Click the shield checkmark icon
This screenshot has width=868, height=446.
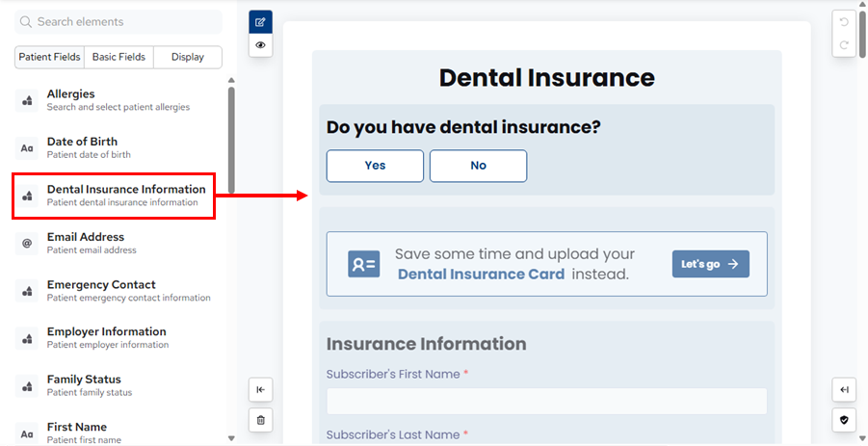point(844,420)
